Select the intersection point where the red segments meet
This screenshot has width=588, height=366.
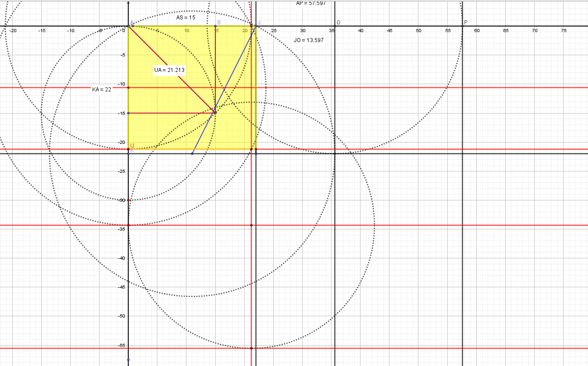pyautogui.click(x=215, y=113)
